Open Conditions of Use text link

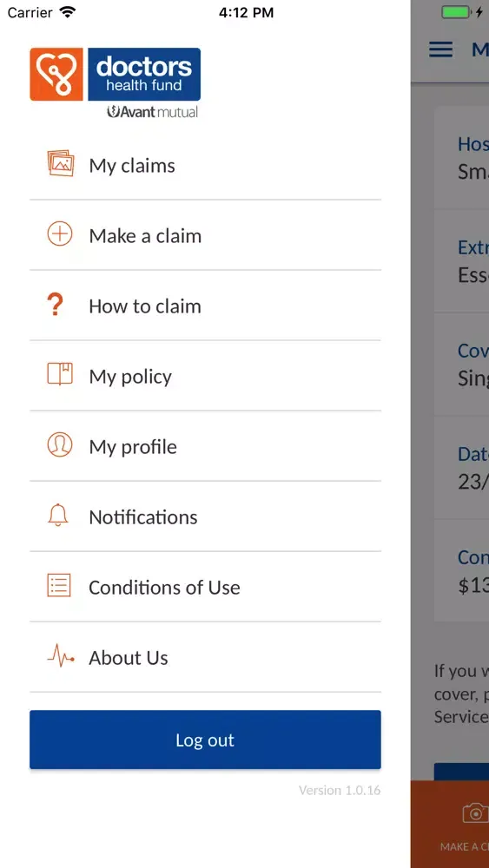pos(164,588)
